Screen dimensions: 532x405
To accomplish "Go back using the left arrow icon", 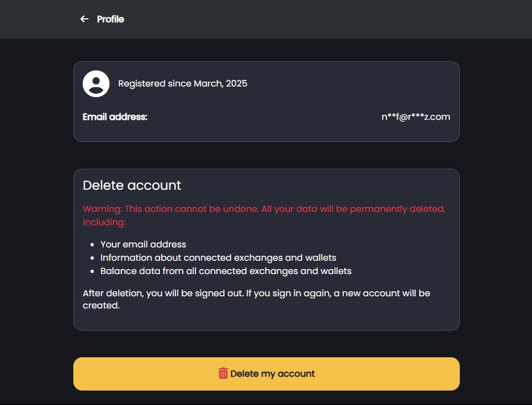I will coord(84,19).
